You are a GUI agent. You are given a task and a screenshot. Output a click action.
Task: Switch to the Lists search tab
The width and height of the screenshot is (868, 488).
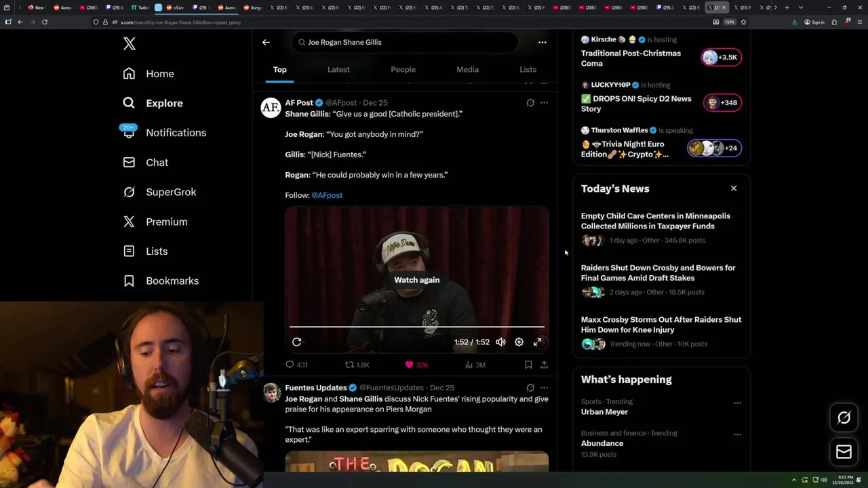(x=528, y=70)
